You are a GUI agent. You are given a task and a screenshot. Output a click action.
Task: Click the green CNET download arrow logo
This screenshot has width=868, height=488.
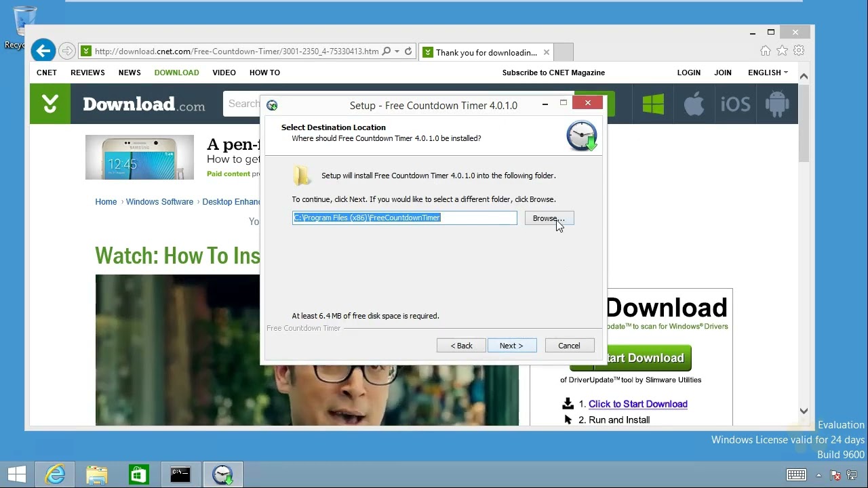(50, 104)
